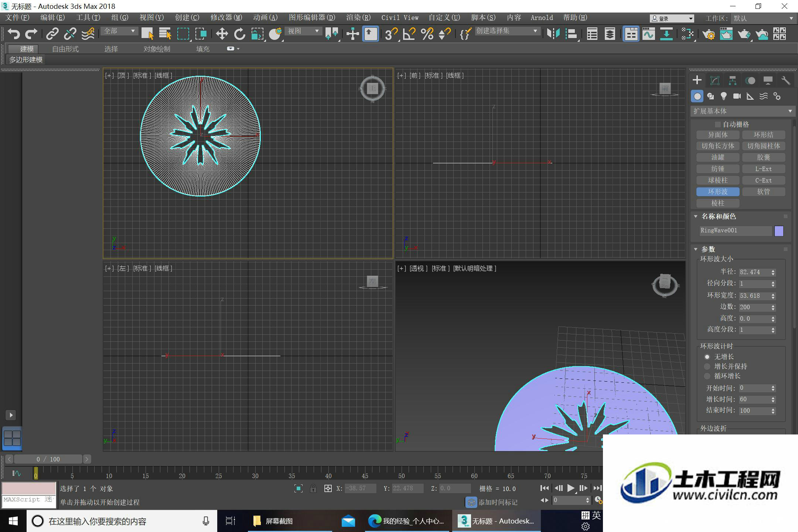Select the Rotate tool icon
The image size is (798, 532).
pos(240,34)
